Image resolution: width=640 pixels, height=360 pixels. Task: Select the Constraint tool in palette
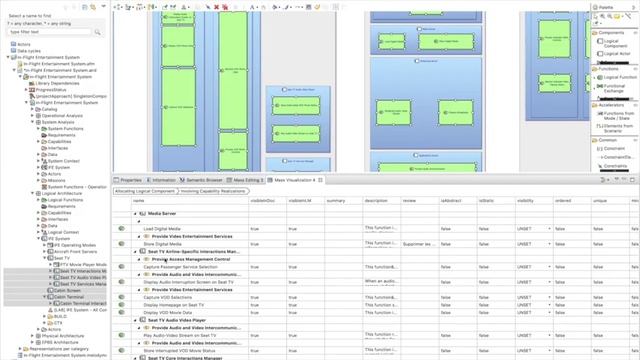coord(611,149)
